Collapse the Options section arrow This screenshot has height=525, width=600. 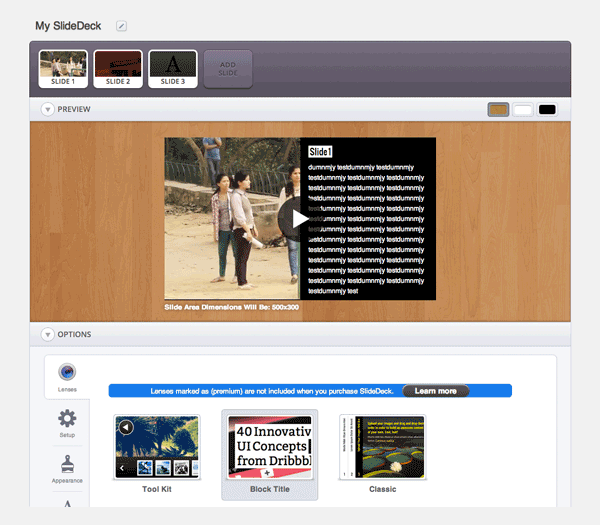[x=47, y=334]
